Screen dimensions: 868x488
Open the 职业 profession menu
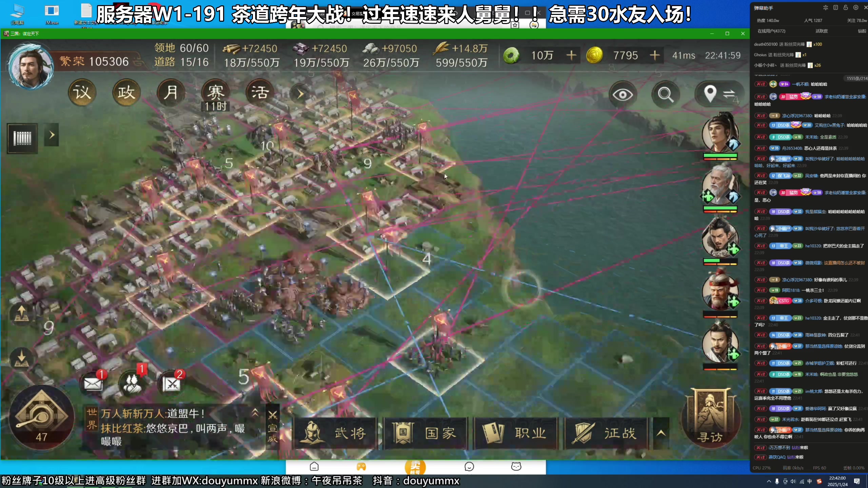(515, 433)
